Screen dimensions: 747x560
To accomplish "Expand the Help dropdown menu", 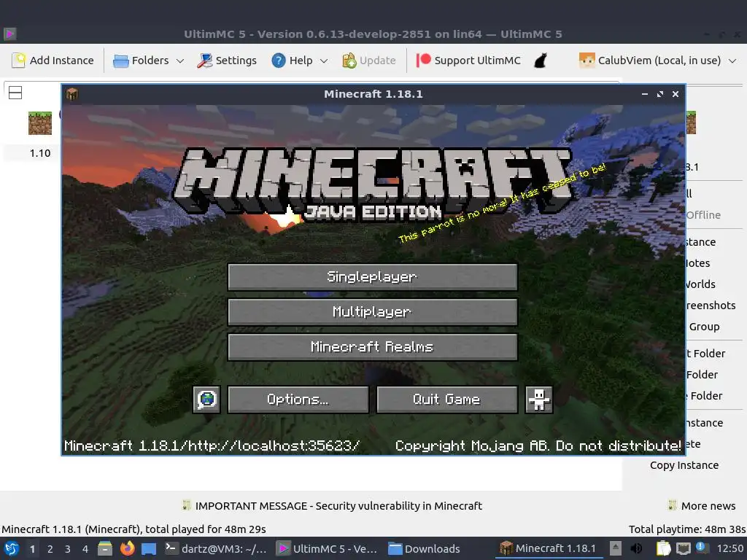I will [300, 61].
